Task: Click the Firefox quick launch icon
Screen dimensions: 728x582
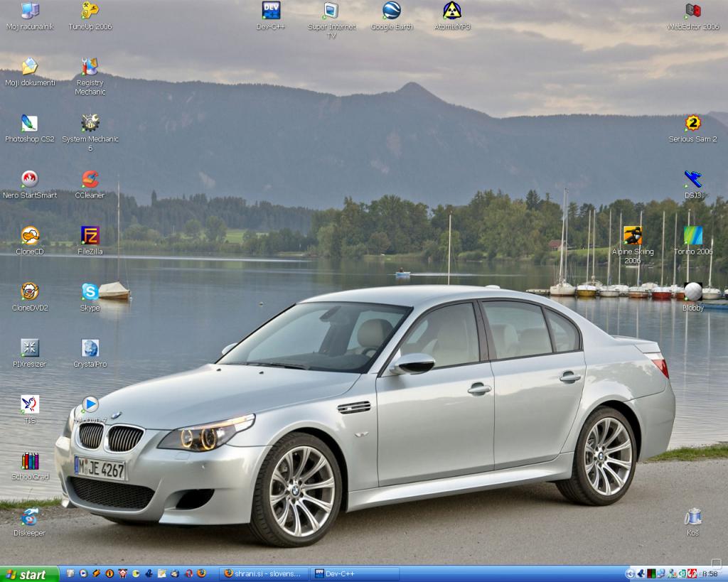Action: pyautogui.click(x=201, y=573)
